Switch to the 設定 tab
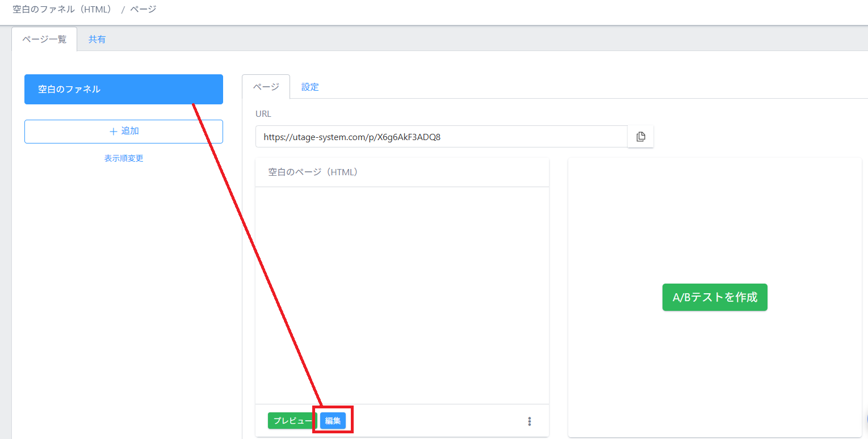This screenshot has width=868, height=439. click(x=310, y=87)
